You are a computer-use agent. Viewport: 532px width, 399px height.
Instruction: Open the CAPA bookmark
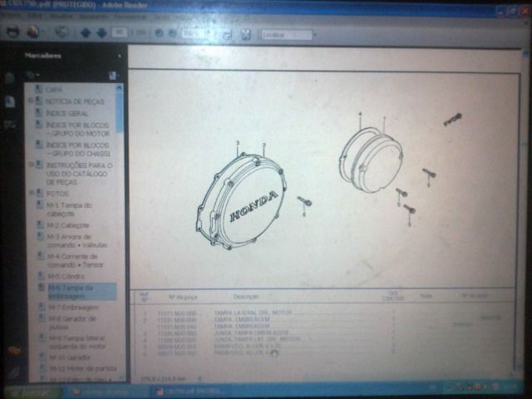54,90
